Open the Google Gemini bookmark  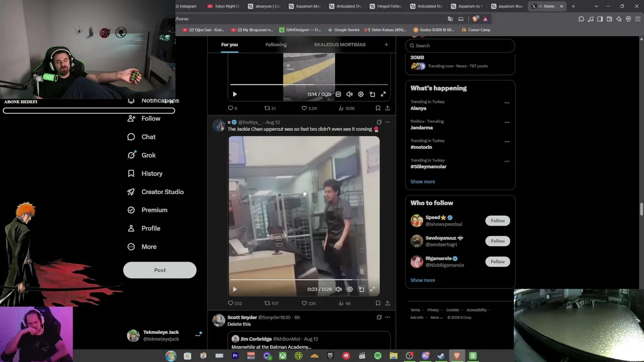[344, 30]
